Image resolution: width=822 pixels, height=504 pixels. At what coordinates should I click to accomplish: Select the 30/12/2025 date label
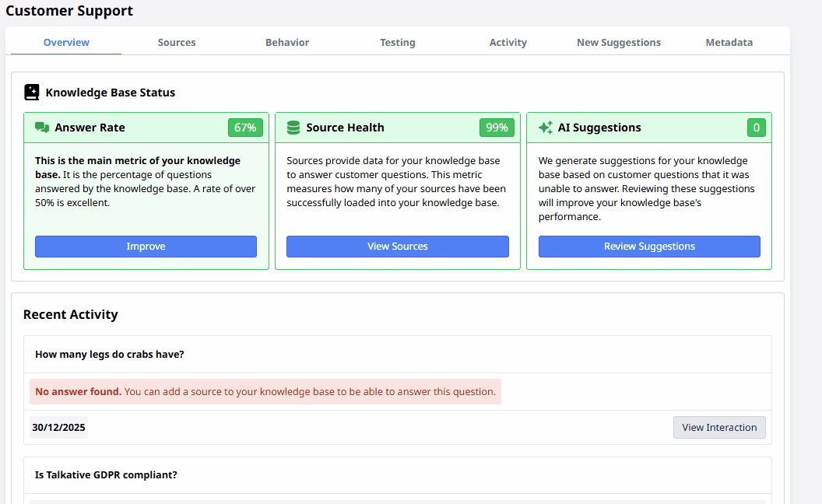58,427
